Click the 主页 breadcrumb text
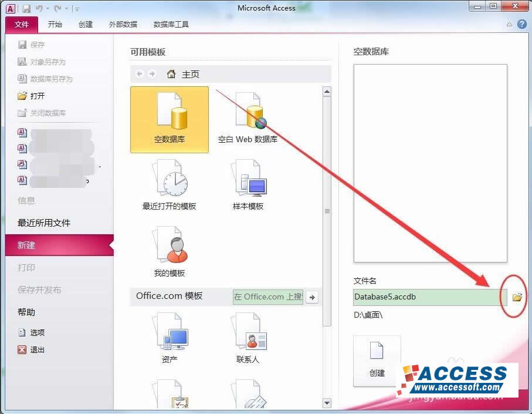This screenshot has width=532, height=414. point(191,74)
